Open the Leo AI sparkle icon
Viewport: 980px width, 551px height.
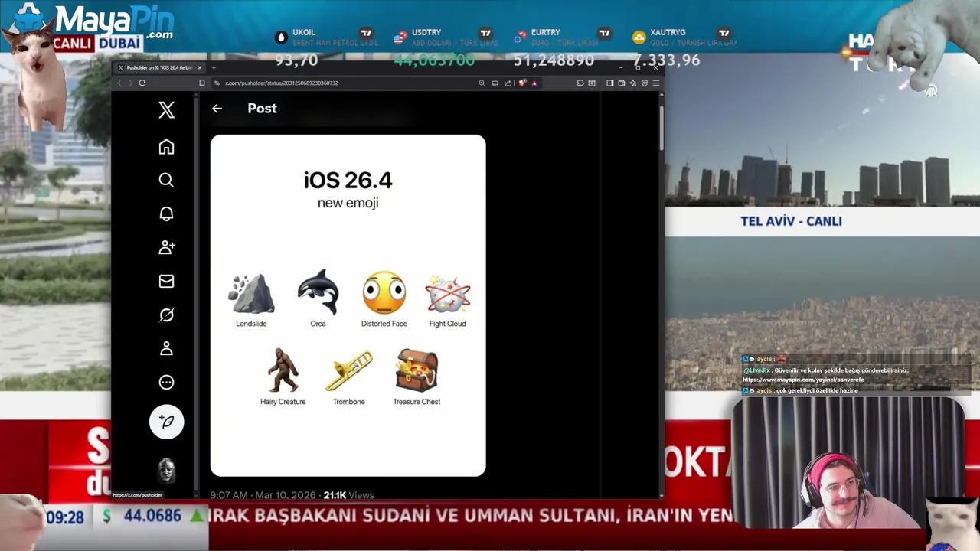(x=633, y=83)
